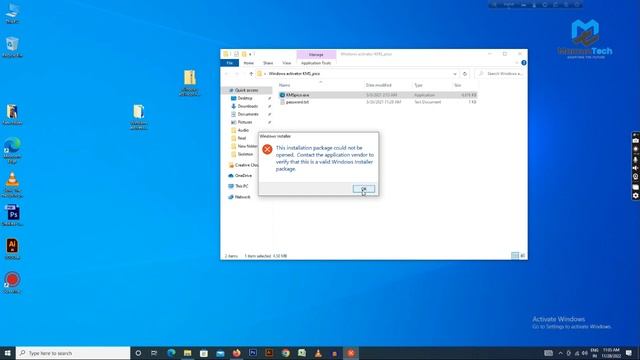This screenshot has width=640, height=360.
Task: Refresh the Explorer folder view
Action: coord(464,74)
